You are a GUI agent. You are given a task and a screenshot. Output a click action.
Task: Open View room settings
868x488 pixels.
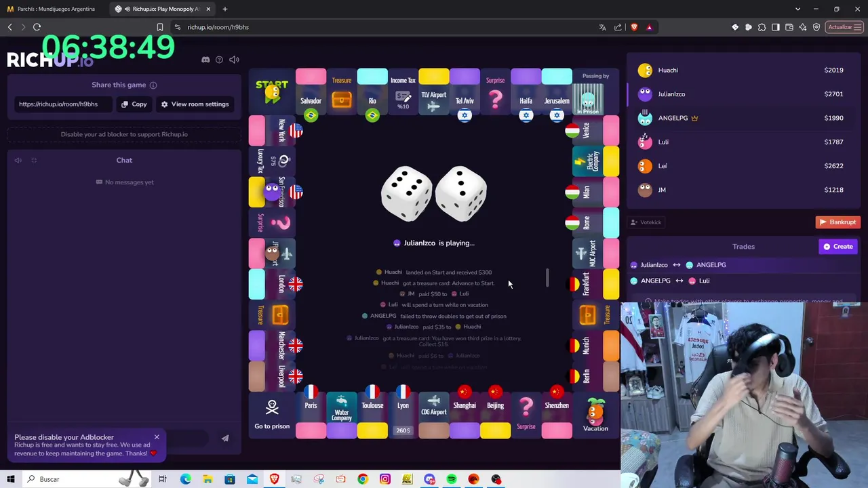click(195, 104)
